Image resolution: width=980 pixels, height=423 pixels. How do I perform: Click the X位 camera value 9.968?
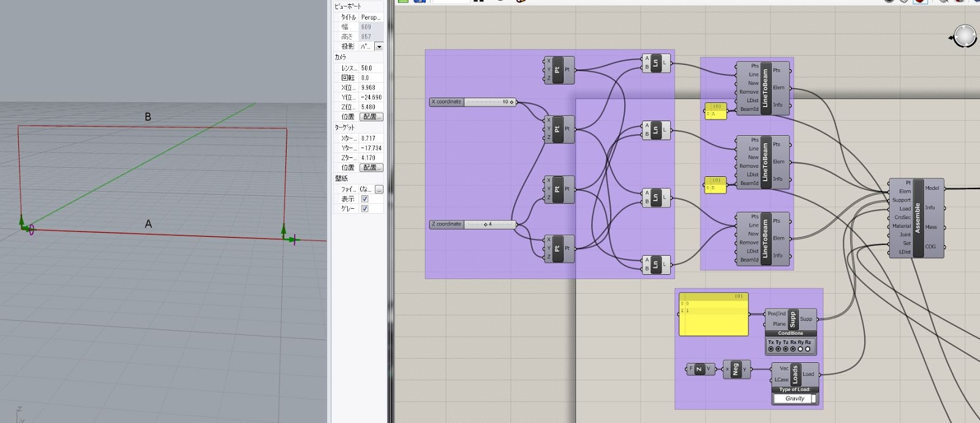[x=371, y=88]
